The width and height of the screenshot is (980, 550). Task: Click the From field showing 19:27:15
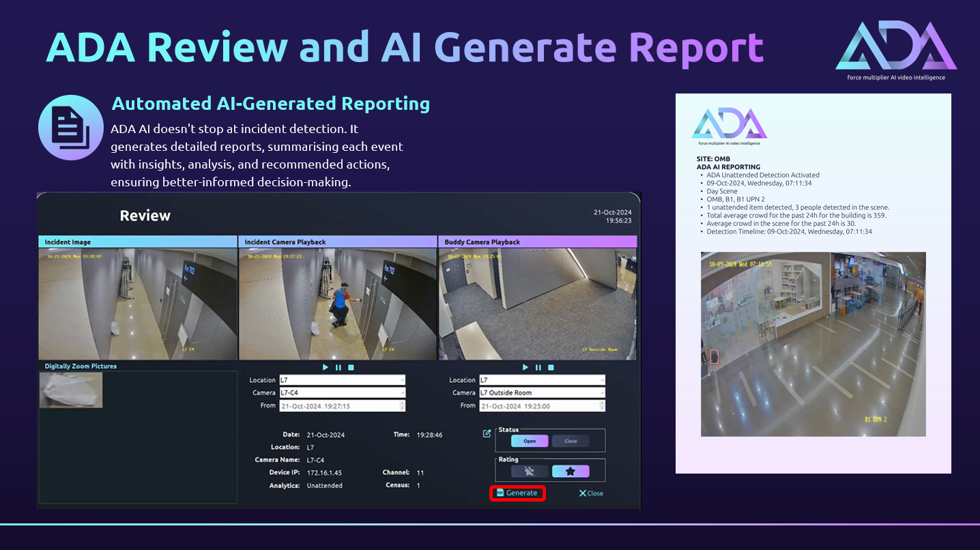342,405
